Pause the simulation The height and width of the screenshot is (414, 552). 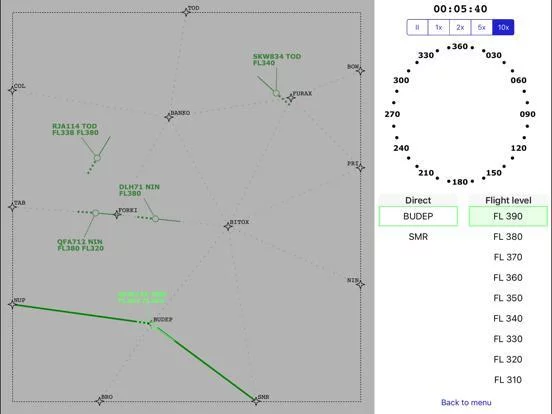[417, 27]
